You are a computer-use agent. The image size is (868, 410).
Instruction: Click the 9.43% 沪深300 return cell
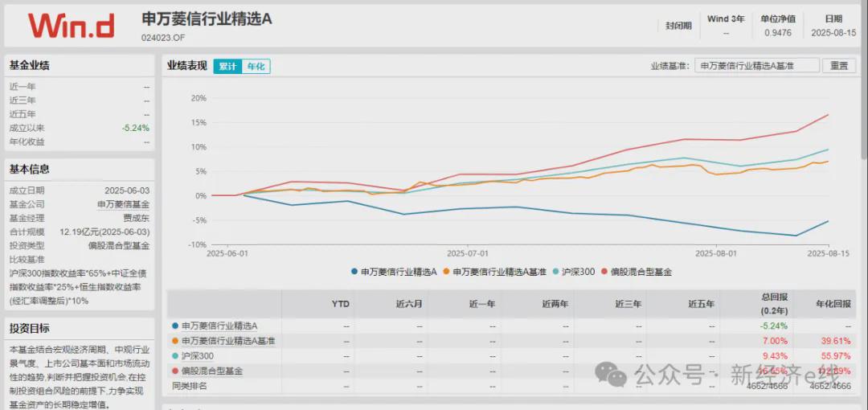pos(776,355)
